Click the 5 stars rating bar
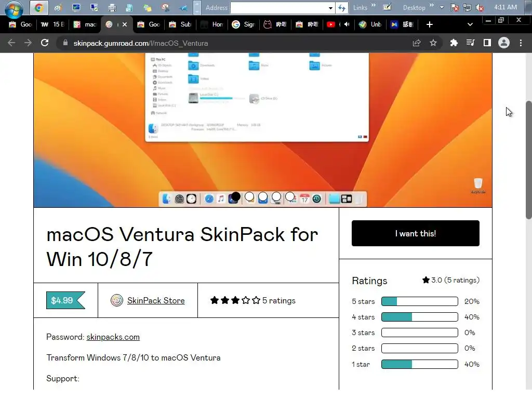Screen dimensions: 532x399 [420, 301]
